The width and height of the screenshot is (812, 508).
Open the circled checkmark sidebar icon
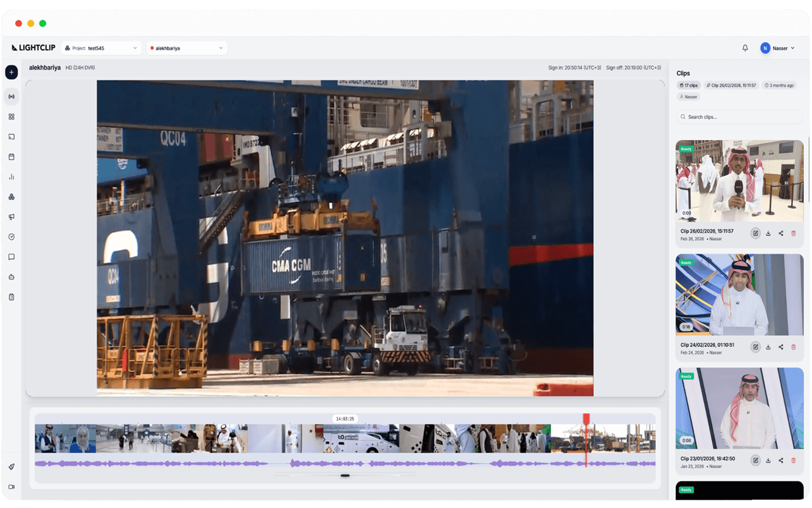pyautogui.click(x=11, y=237)
